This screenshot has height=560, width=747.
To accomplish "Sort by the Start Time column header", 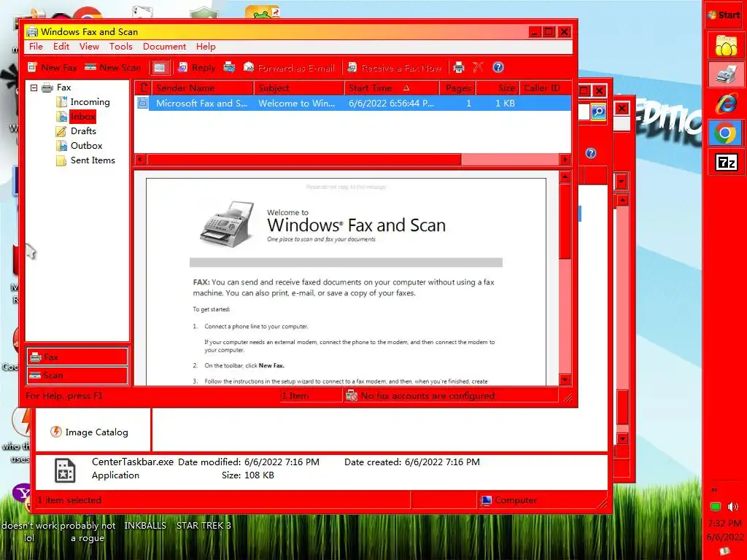I will click(x=391, y=87).
